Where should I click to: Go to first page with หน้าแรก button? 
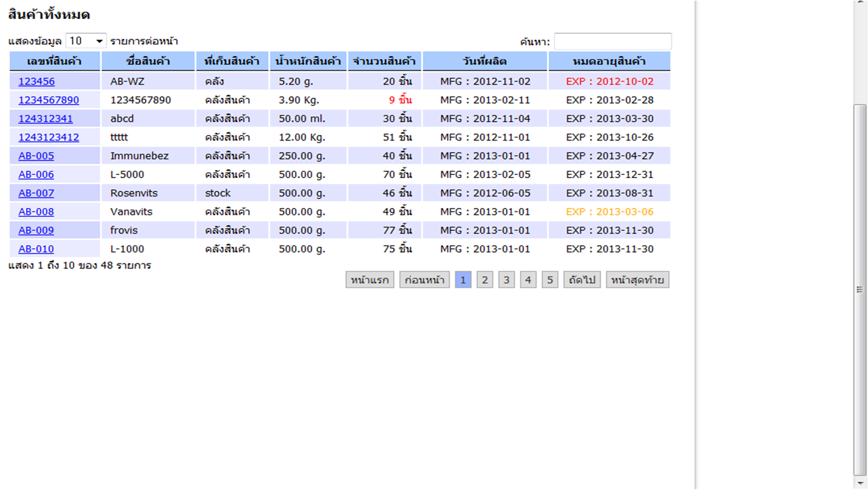click(370, 280)
